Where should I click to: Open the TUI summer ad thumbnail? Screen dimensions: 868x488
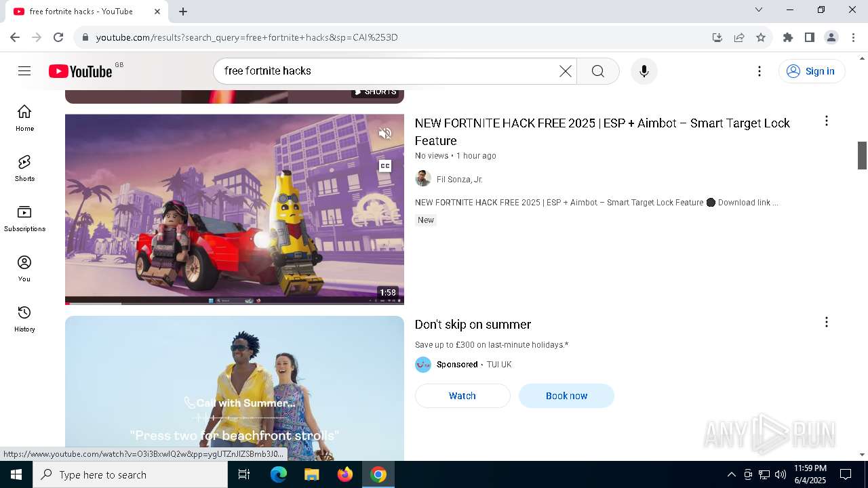(235, 388)
